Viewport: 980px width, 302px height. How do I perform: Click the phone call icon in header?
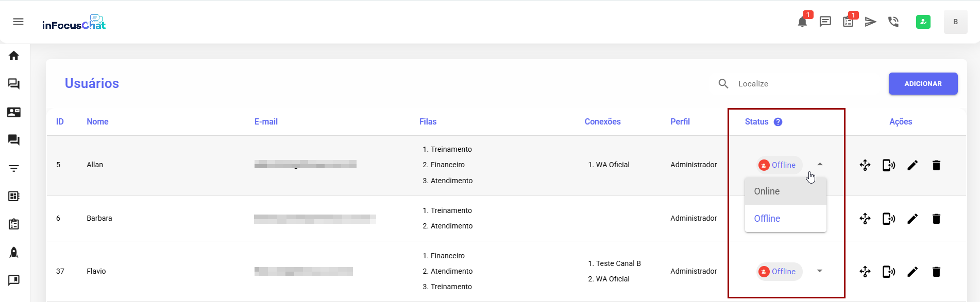(893, 22)
